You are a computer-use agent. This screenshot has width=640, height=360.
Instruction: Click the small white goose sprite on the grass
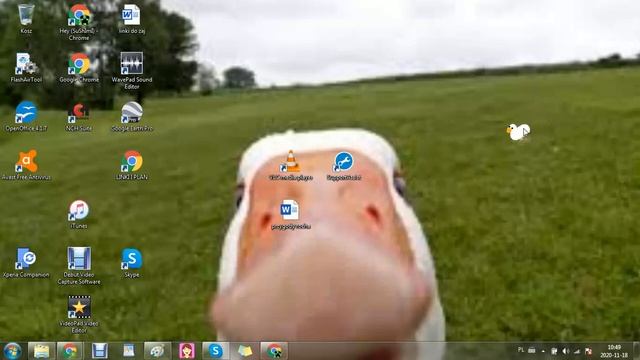[518, 132]
